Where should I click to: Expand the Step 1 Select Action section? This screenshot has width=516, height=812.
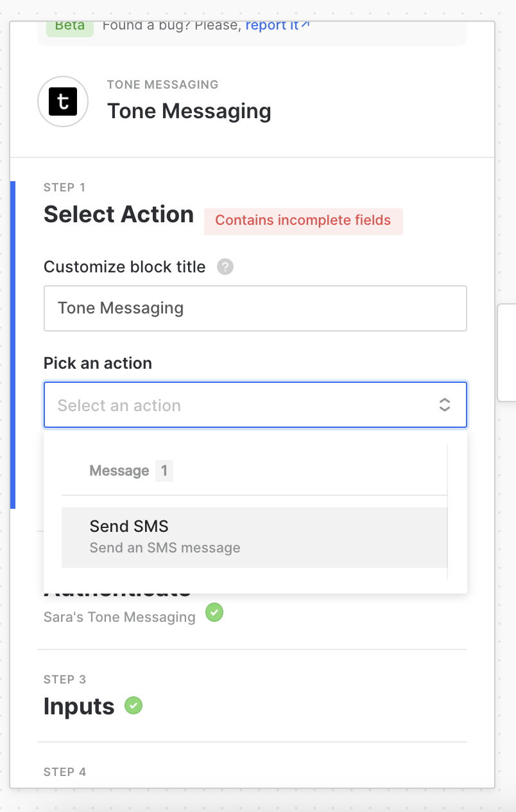coord(119,214)
